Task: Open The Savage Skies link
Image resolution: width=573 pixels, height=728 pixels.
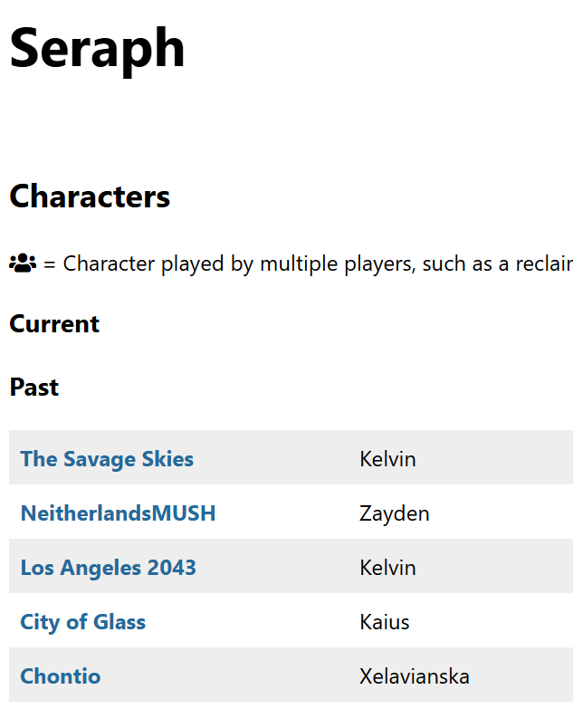Action: (x=107, y=459)
